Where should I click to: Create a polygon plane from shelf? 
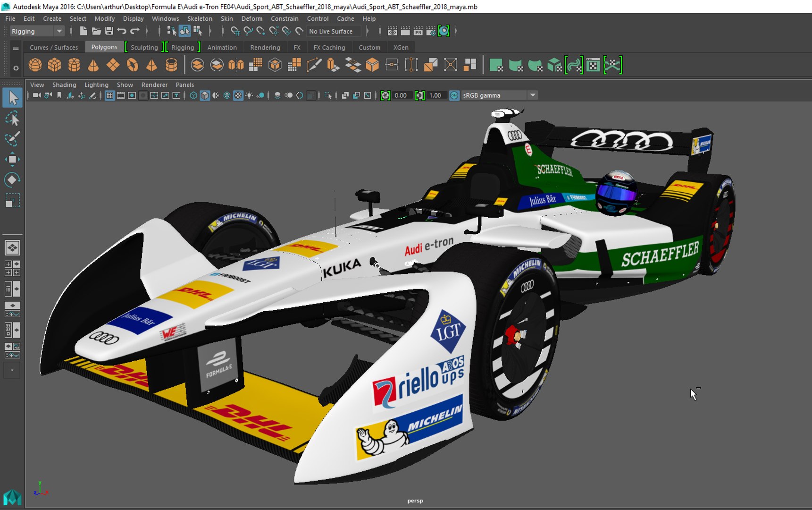(x=113, y=65)
